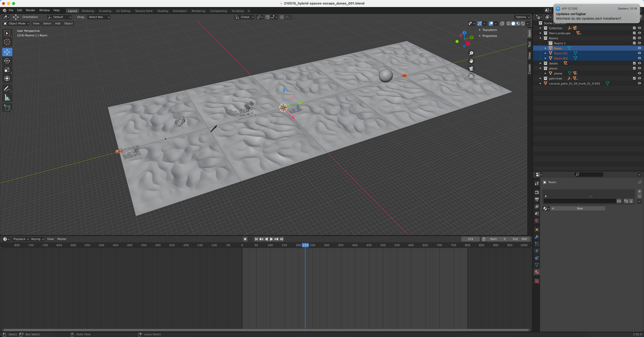Select the Rotate tool
This screenshot has width=644, height=337.
point(7,61)
